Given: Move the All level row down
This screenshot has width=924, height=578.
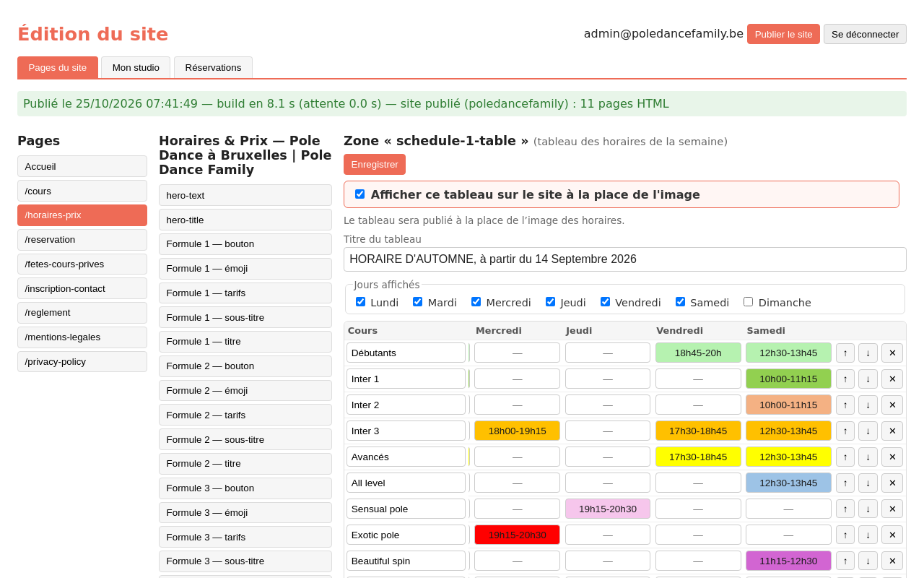Looking at the screenshot, I should [x=868, y=483].
